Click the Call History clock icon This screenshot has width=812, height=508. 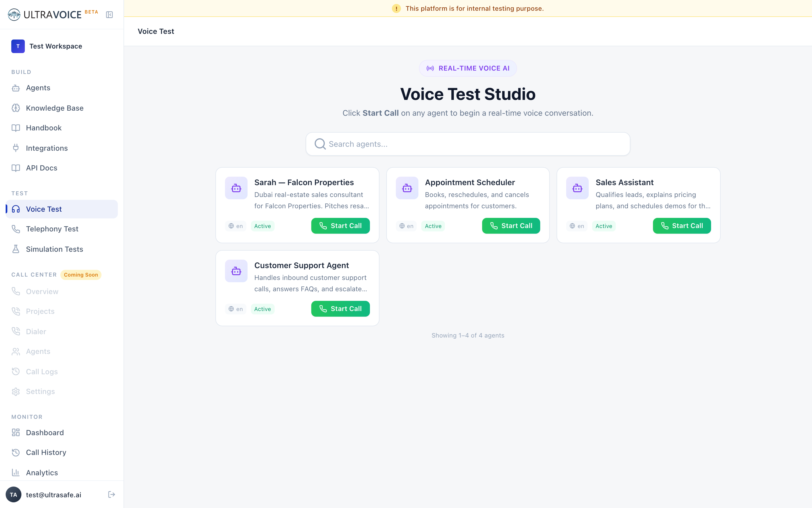tap(16, 453)
